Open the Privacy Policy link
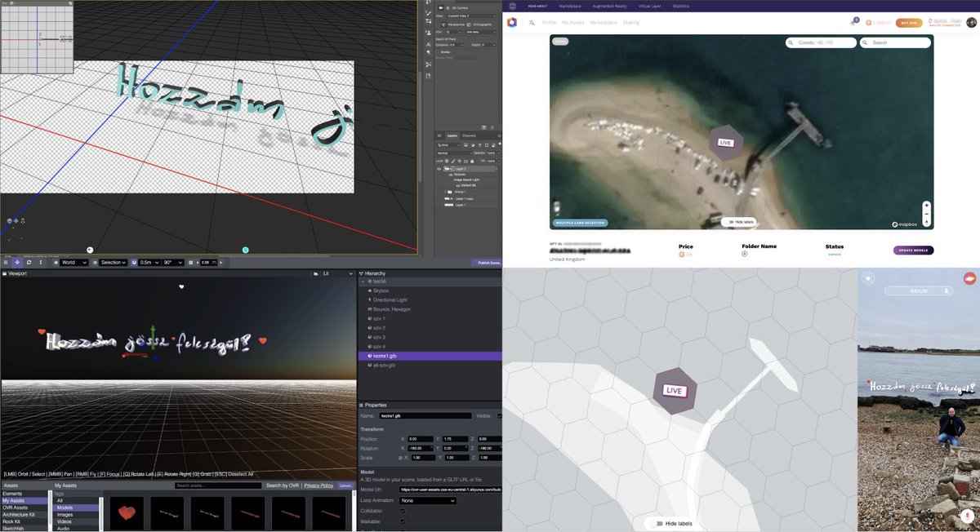 (x=318, y=485)
